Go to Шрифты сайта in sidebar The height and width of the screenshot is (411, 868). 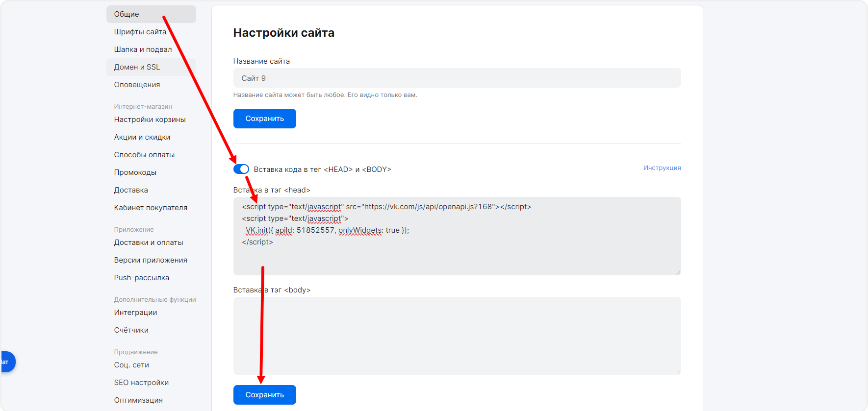click(140, 32)
